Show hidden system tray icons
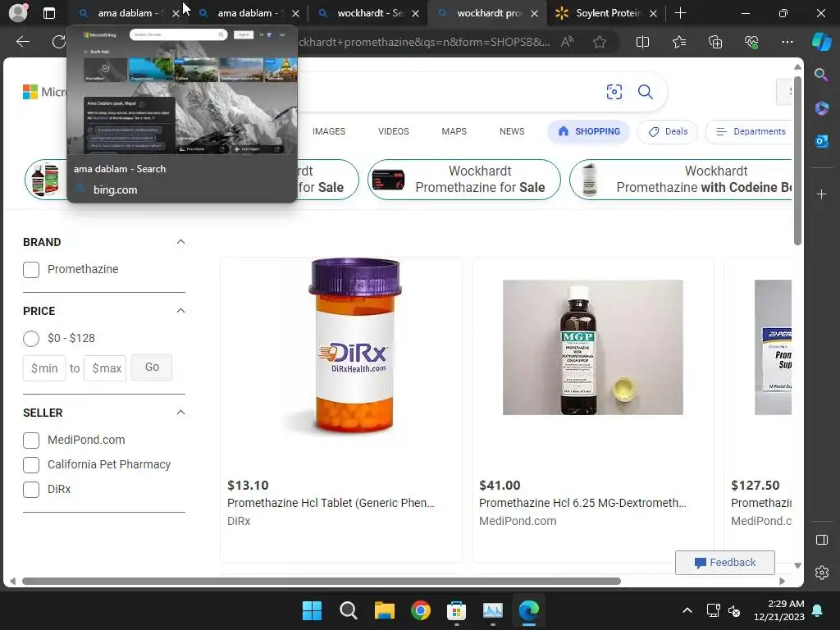 click(x=687, y=610)
